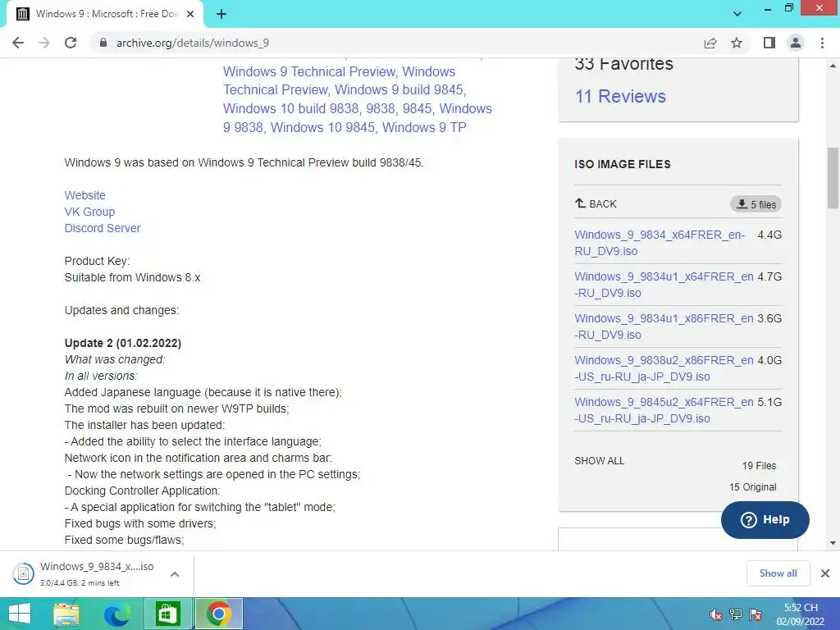Open the Chrome side panel icon
This screenshot has width=840, height=630.
[x=769, y=43]
